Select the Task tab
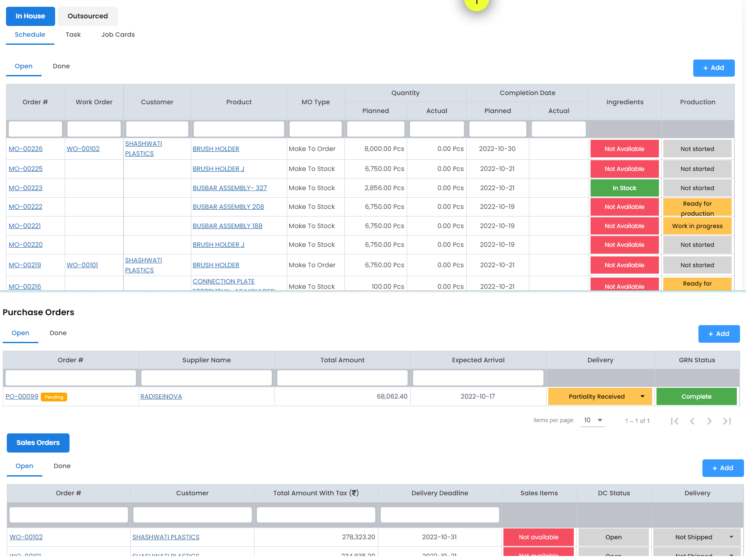 73,35
